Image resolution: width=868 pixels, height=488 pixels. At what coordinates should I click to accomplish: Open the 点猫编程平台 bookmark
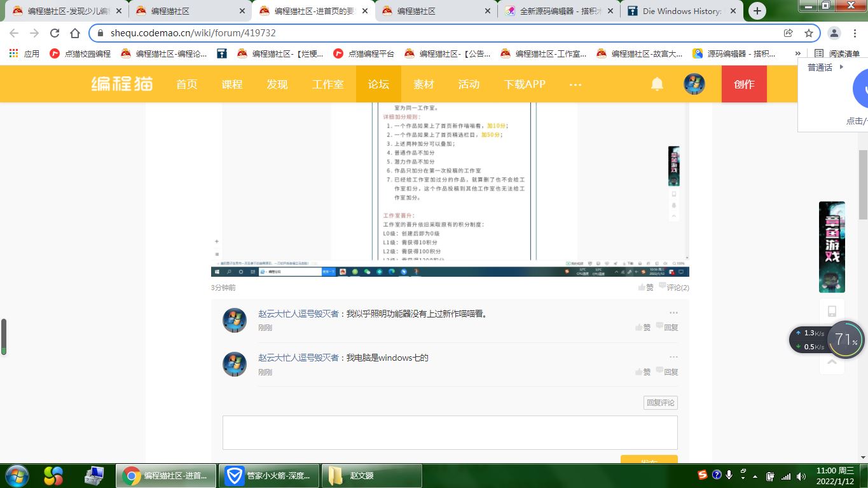[x=364, y=54]
